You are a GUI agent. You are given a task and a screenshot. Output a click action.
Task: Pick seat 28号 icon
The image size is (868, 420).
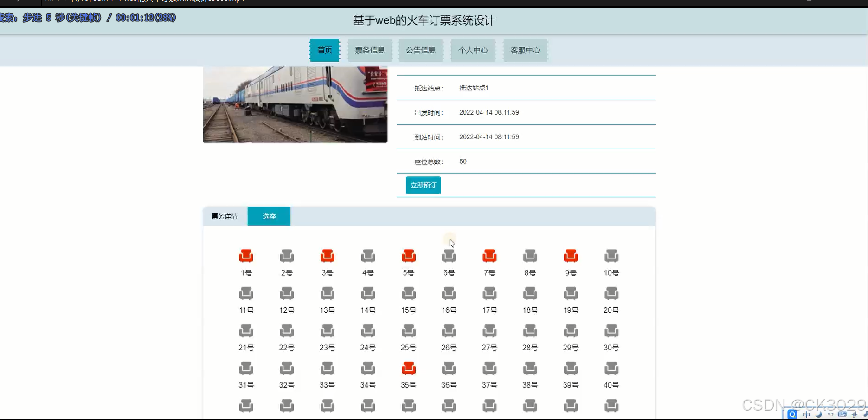[x=530, y=331]
